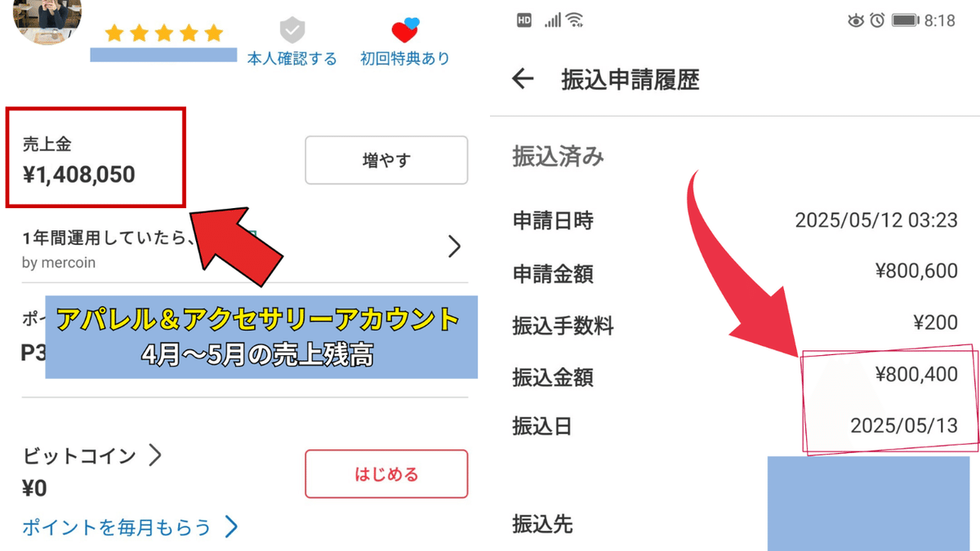Click the shield icon above 本人確認する
Viewport: 980px width, 551px height.
click(x=292, y=31)
